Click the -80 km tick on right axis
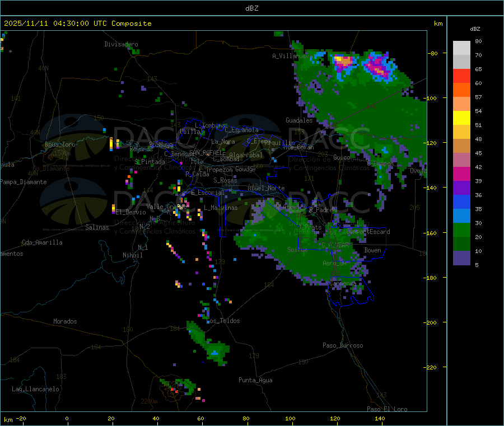504x426 pixels. click(433, 53)
